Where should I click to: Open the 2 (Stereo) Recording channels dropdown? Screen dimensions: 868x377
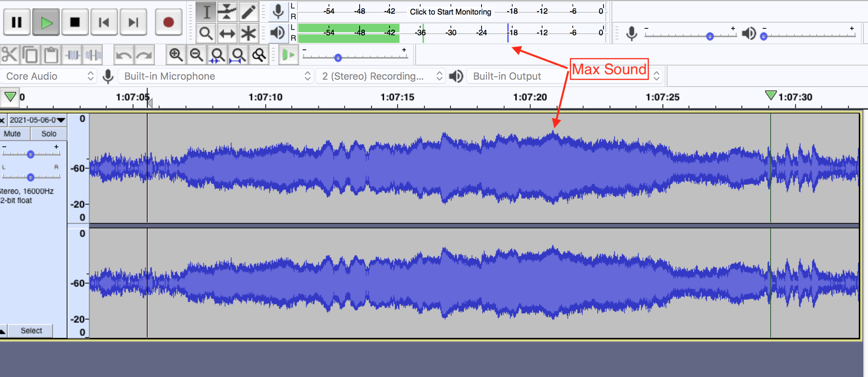click(x=381, y=76)
